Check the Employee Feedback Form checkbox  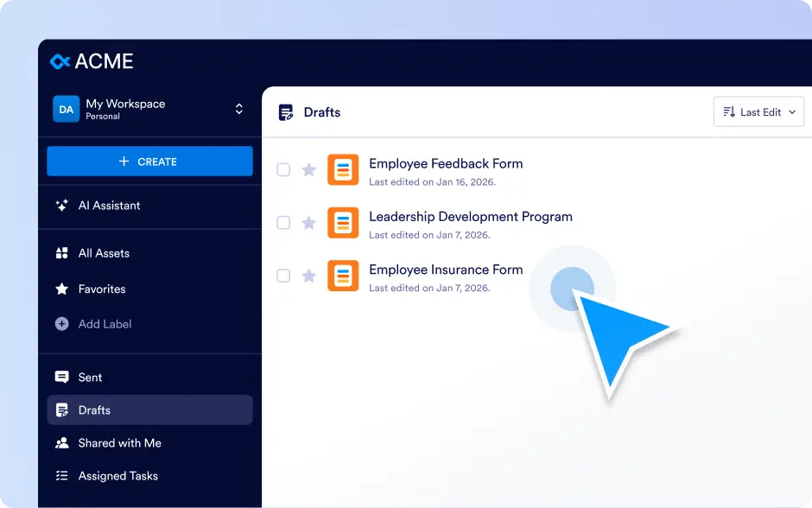(x=283, y=170)
